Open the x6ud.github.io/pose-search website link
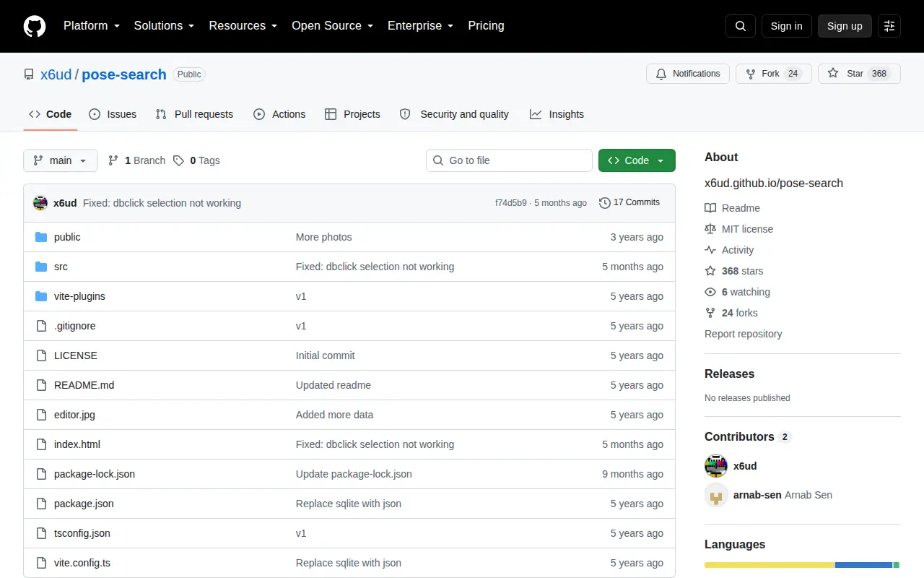The width and height of the screenshot is (924, 578). pos(774,184)
